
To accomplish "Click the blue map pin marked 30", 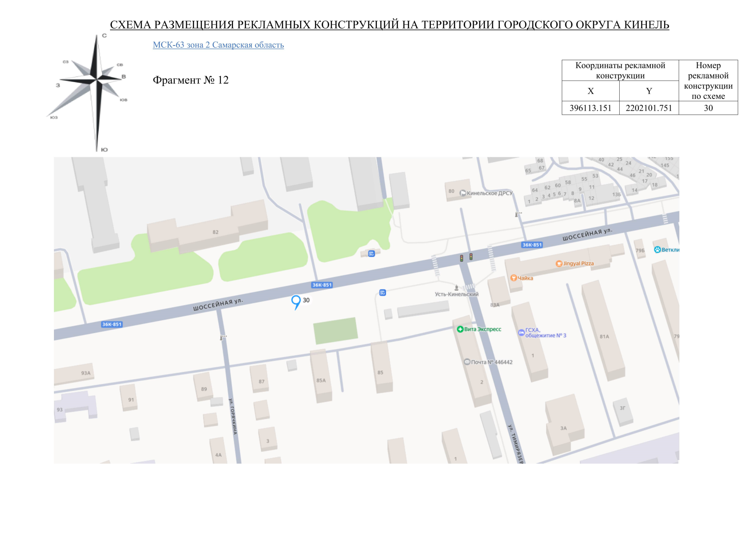I will [296, 301].
